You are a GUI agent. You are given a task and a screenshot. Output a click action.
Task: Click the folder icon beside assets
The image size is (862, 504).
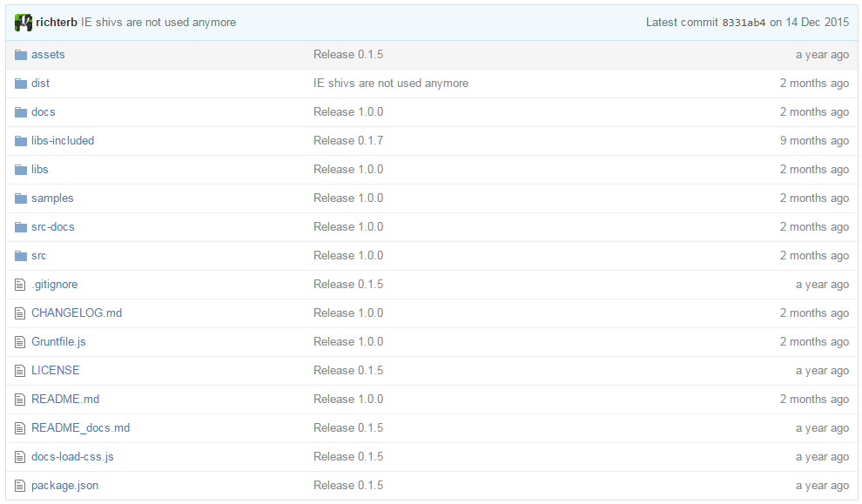click(x=21, y=55)
